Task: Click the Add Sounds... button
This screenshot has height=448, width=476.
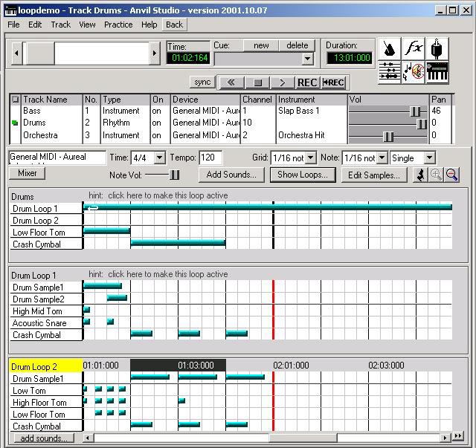Action: [231, 175]
